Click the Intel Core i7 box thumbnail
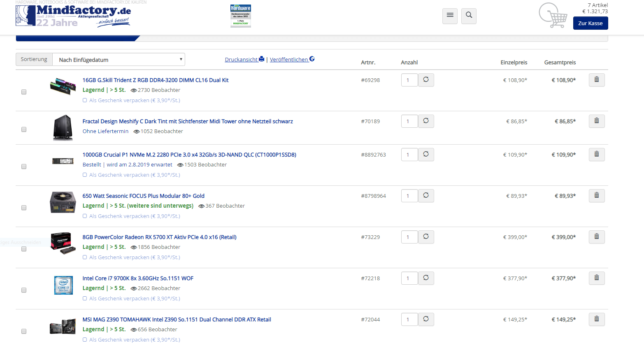The height and width of the screenshot is (349, 644). 63,285
